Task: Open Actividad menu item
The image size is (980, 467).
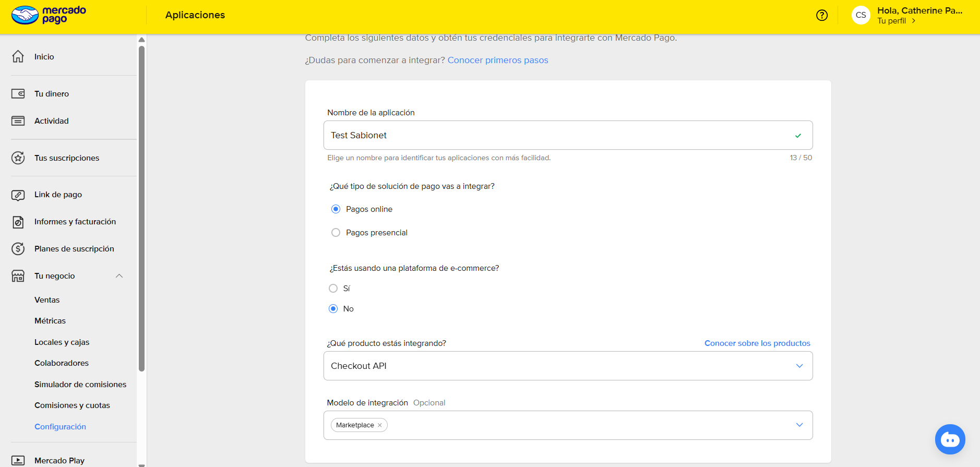Action: (x=52, y=121)
